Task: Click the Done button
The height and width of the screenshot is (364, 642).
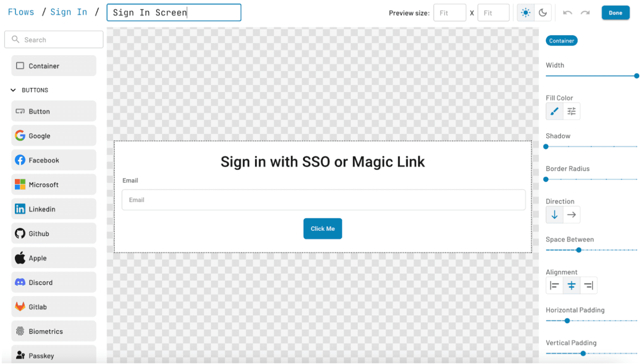Action: 615,12
